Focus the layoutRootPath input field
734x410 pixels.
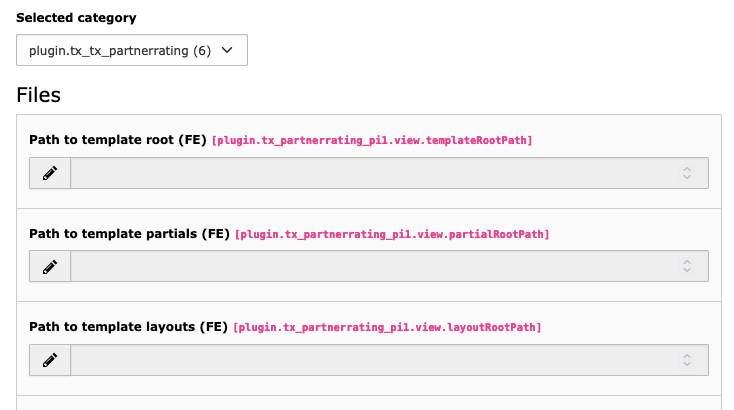point(389,360)
